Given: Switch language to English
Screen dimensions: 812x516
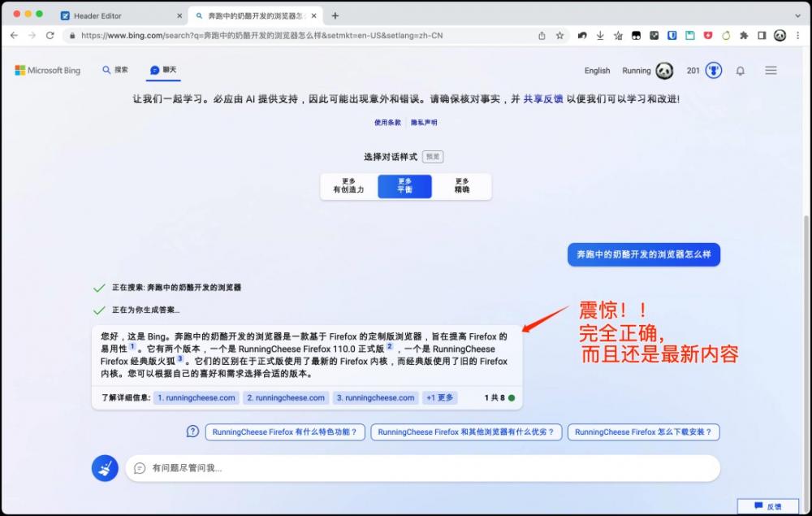Looking at the screenshot, I should (597, 71).
